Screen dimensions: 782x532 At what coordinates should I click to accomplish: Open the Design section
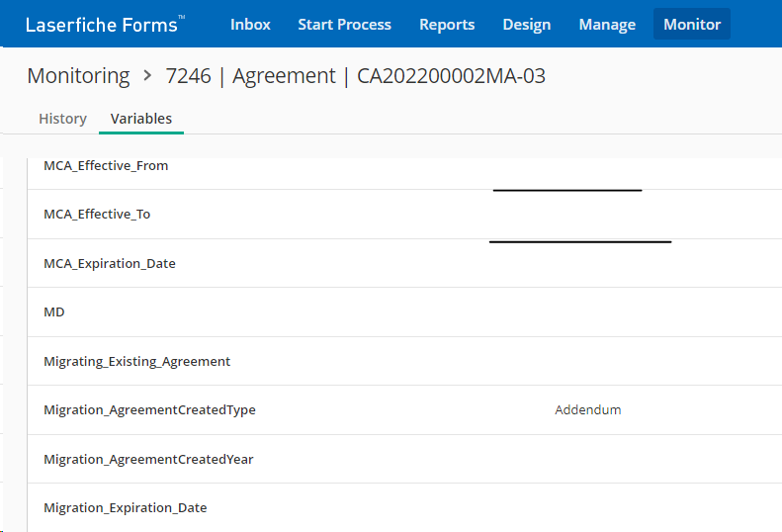coord(527,24)
